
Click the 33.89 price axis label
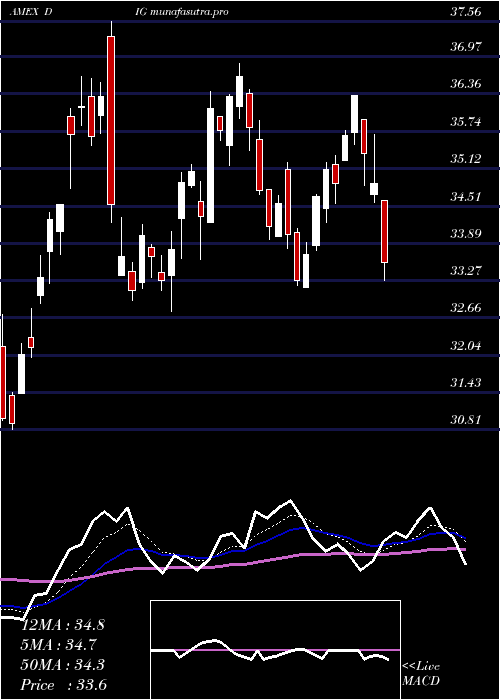466,233
